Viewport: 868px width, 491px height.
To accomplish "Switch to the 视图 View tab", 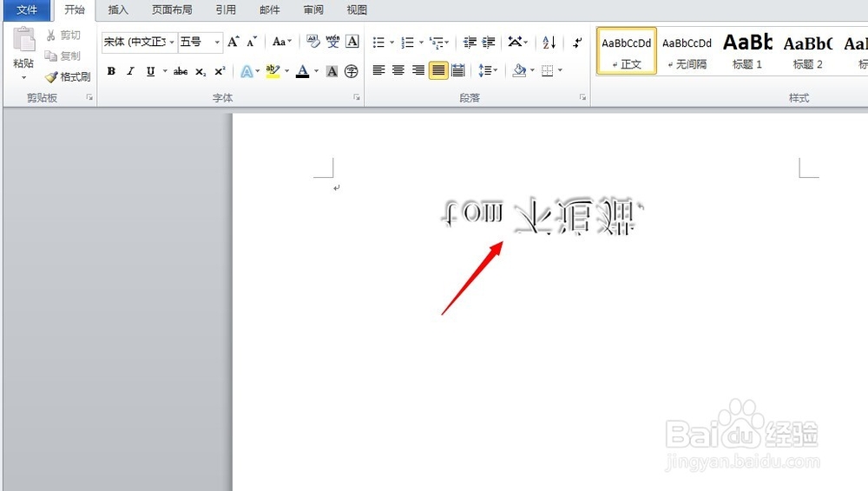I will [357, 10].
